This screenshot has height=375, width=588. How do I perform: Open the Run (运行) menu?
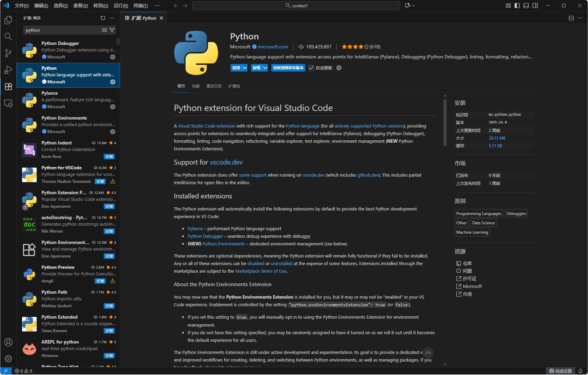coord(121,6)
